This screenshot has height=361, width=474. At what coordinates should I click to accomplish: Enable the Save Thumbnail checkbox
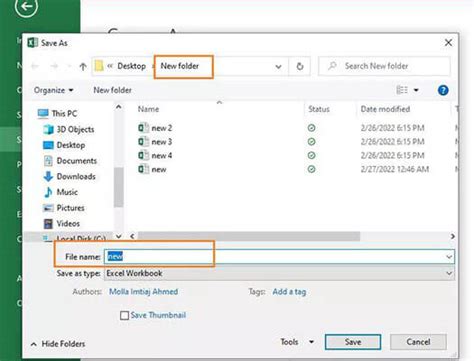pyautogui.click(x=124, y=315)
